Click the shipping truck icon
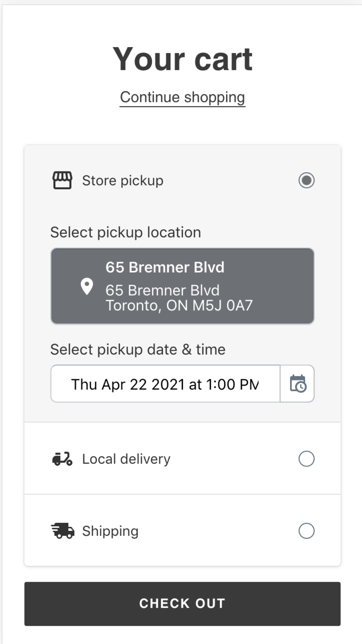This screenshot has width=362, height=644. [x=63, y=531]
